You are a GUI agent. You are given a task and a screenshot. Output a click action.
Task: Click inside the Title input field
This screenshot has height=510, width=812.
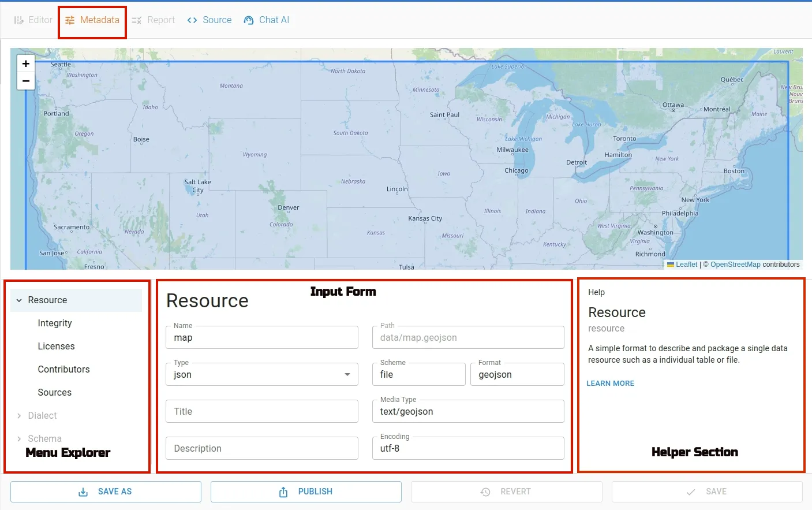click(x=261, y=411)
